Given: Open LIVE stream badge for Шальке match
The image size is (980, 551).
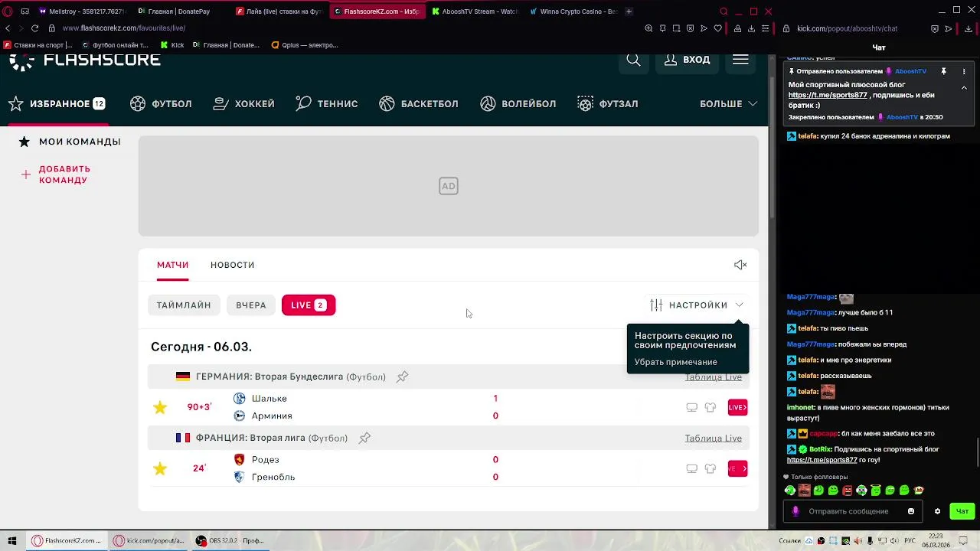Looking at the screenshot, I should (x=737, y=407).
